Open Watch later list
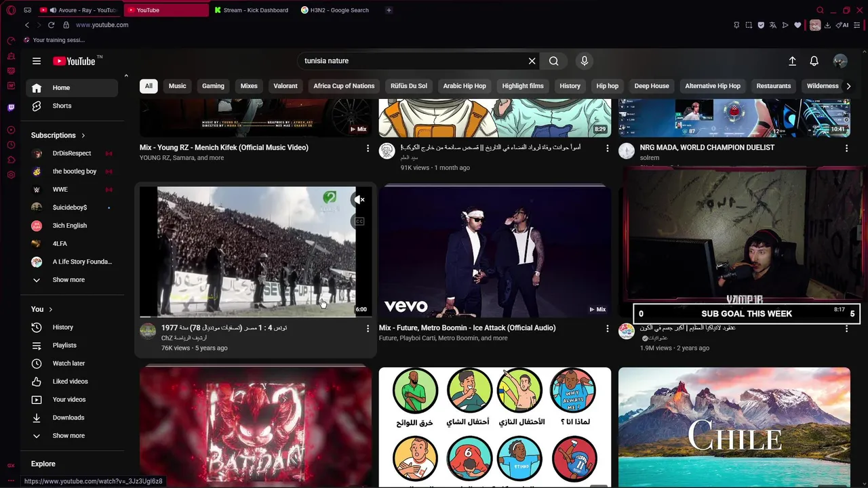 [72, 363]
